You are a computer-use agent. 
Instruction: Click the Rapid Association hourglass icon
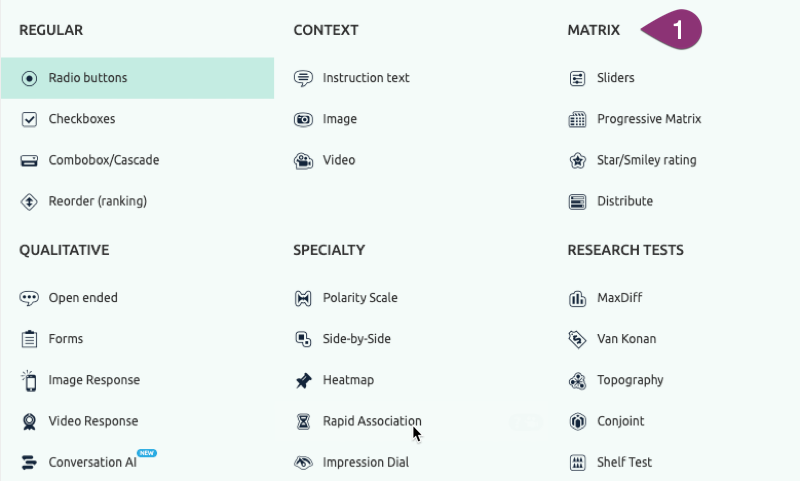click(303, 421)
